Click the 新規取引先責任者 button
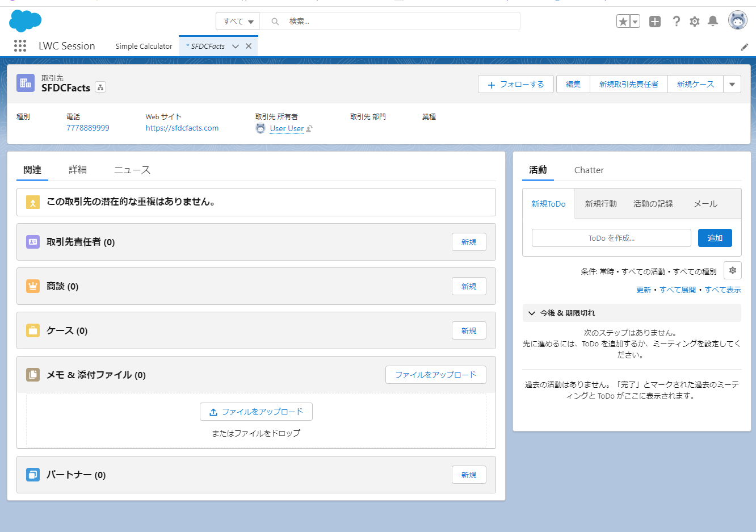Viewport: 756px width, 532px height. (629, 85)
